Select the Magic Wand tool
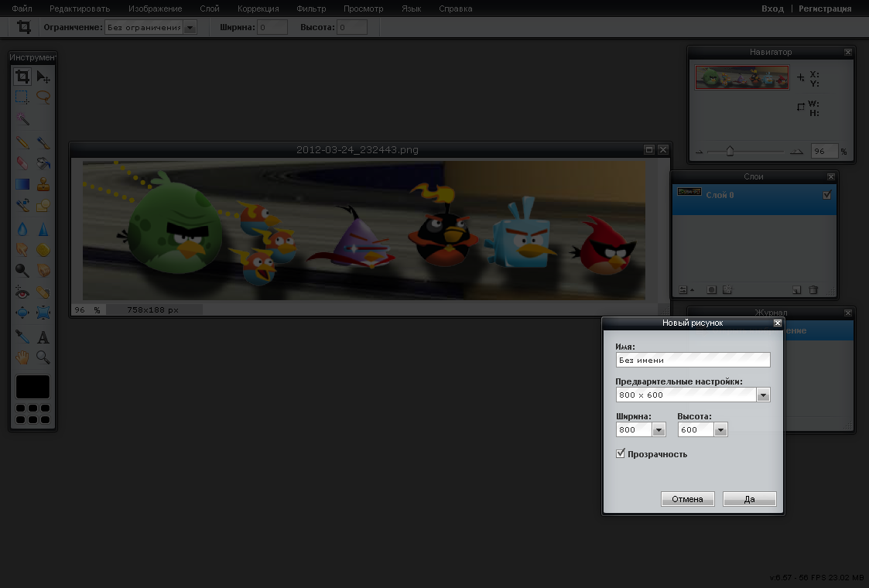This screenshot has width=869, height=588. click(22, 118)
